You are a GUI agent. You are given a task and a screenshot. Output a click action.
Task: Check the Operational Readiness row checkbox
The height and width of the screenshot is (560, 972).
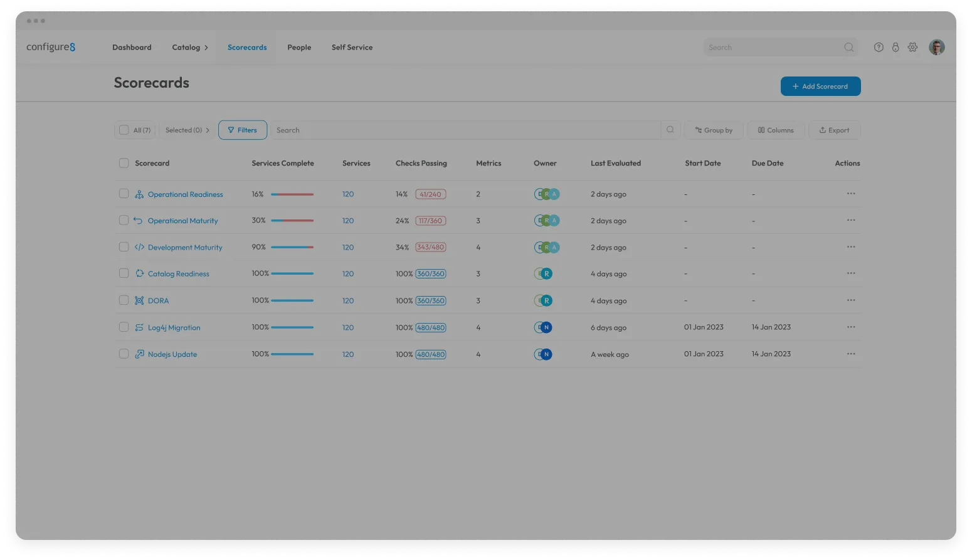pyautogui.click(x=124, y=194)
